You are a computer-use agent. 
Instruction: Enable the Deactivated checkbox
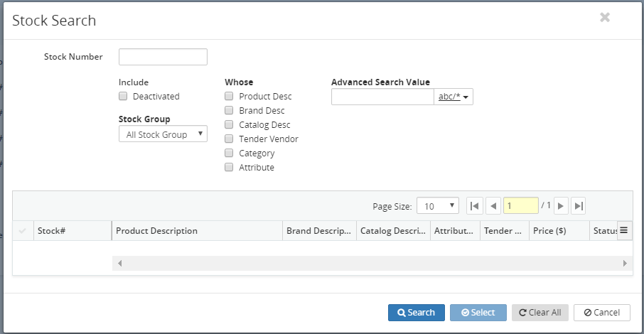(x=123, y=96)
